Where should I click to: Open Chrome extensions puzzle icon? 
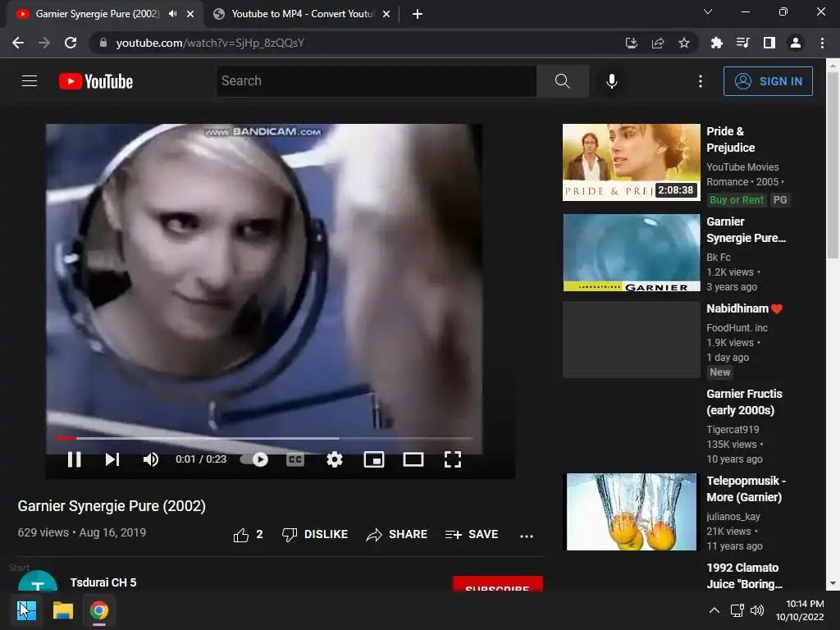click(716, 43)
